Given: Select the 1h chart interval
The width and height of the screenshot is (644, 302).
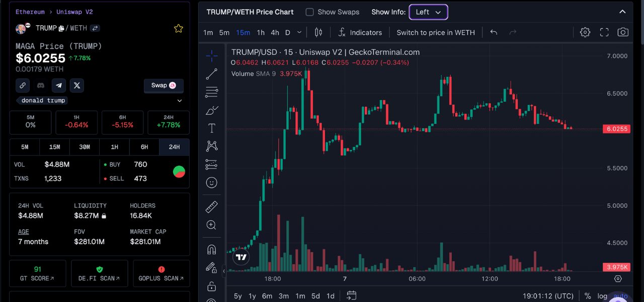Looking at the screenshot, I should pyautogui.click(x=261, y=32).
